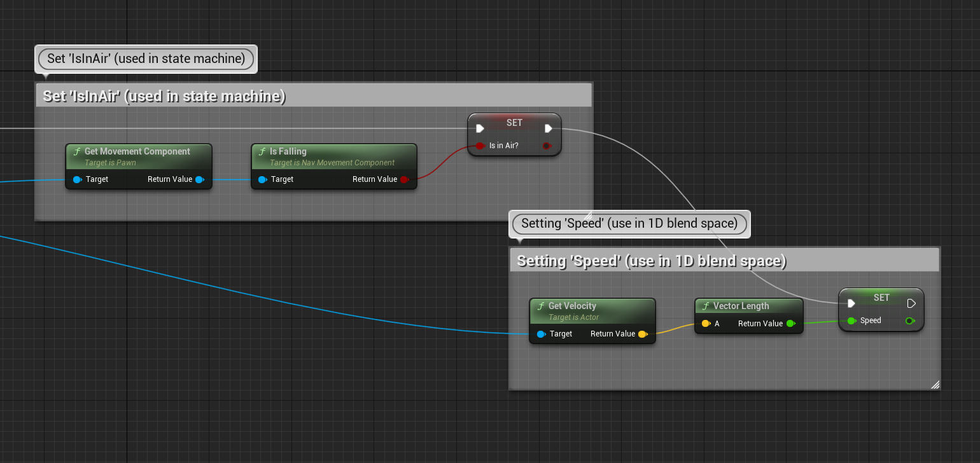Image resolution: width=980 pixels, height=463 pixels.
Task: Click the Get Movement Component function icon
Action: coord(77,152)
